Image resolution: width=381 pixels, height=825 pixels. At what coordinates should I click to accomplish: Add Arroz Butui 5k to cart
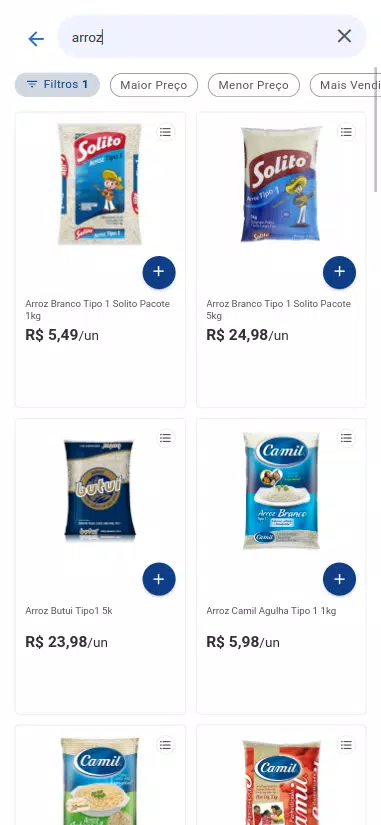pos(159,579)
